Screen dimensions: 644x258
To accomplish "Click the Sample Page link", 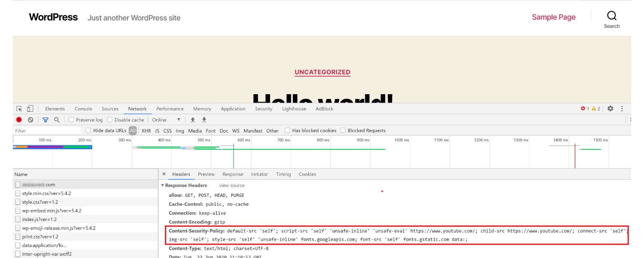I will pyautogui.click(x=553, y=17).
